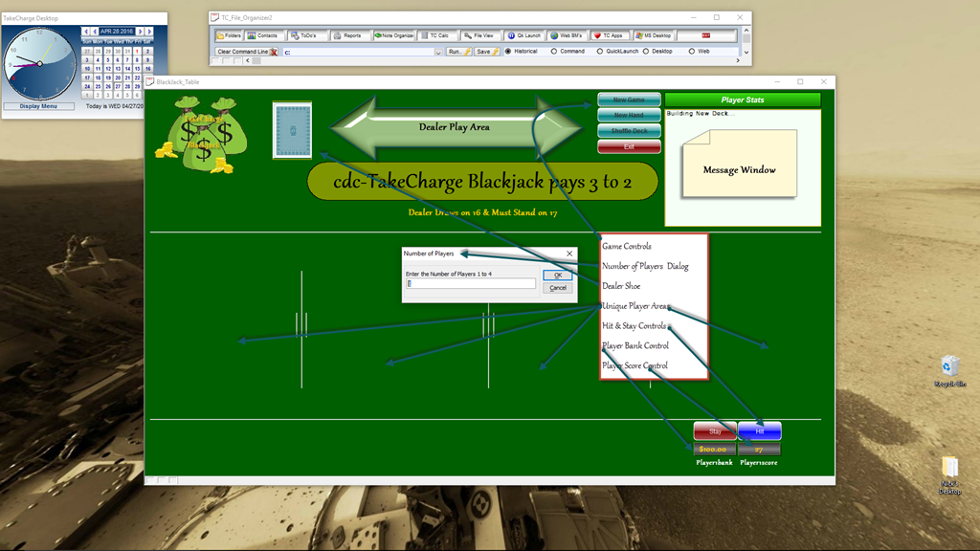Open Contacts in the organizer toolbar
Viewport: 980px width, 551px height.
263,35
